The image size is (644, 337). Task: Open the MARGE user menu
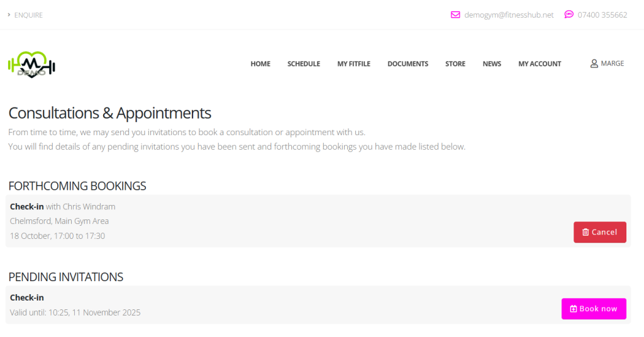pos(612,64)
